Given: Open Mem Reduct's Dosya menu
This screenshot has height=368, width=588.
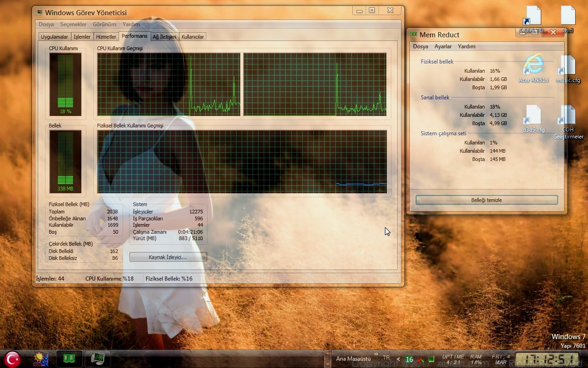Looking at the screenshot, I should 420,46.
